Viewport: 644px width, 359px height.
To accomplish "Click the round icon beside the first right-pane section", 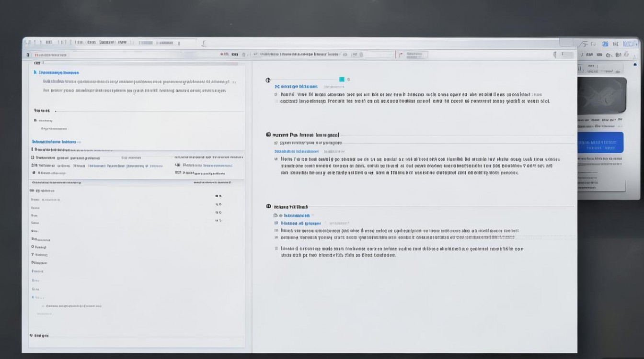I will (x=268, y=80).
